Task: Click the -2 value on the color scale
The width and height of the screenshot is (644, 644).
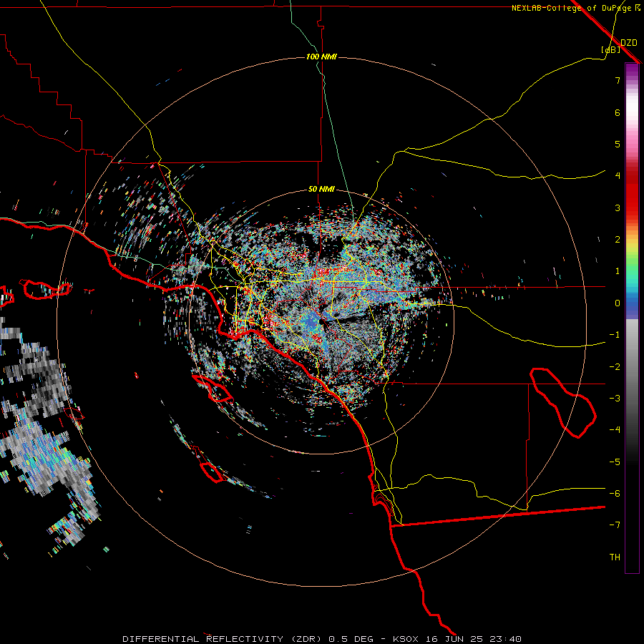Action: click(x=615, y=367)
